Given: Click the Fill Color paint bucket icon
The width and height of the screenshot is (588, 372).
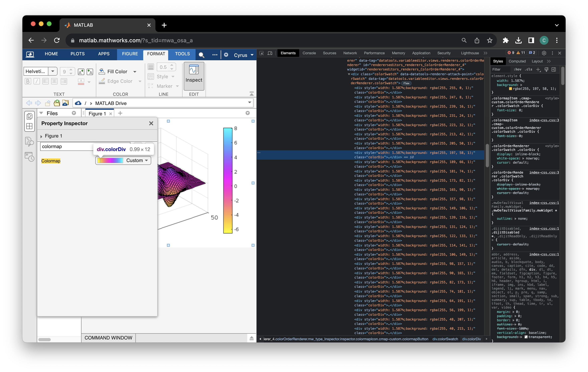Looking at the screenshot, I should coord(102,71).
